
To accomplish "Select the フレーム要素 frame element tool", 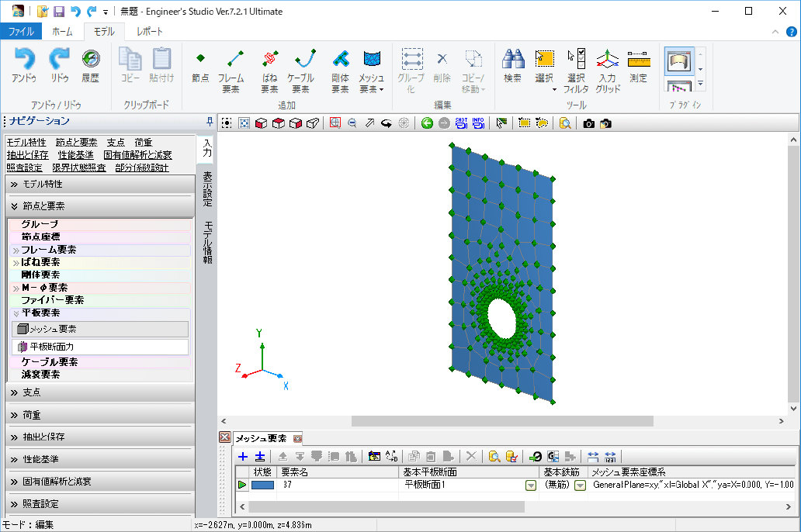I will (231, 67).
